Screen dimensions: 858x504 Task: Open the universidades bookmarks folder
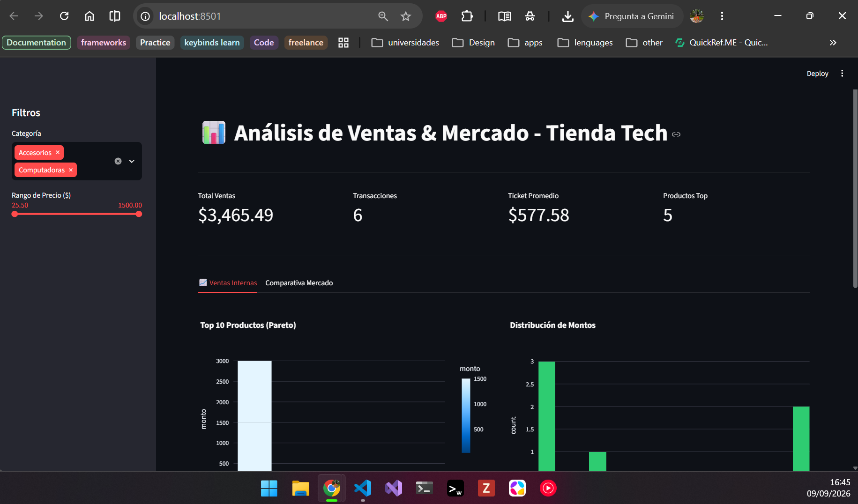(405, 43)
